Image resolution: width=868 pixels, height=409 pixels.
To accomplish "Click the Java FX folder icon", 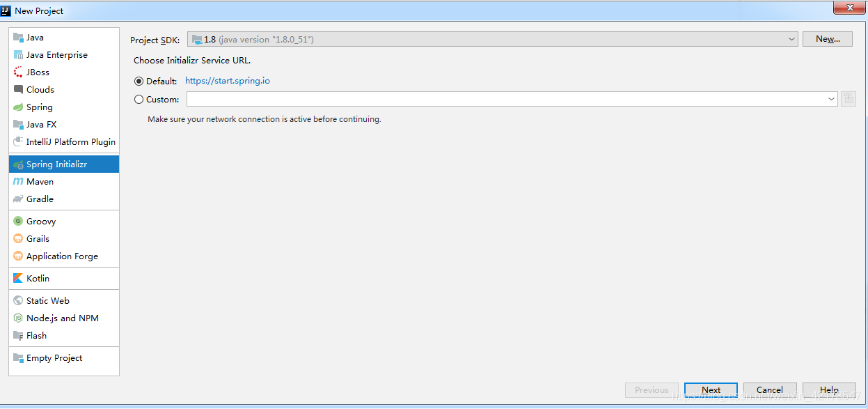I will tap(18, 125).
